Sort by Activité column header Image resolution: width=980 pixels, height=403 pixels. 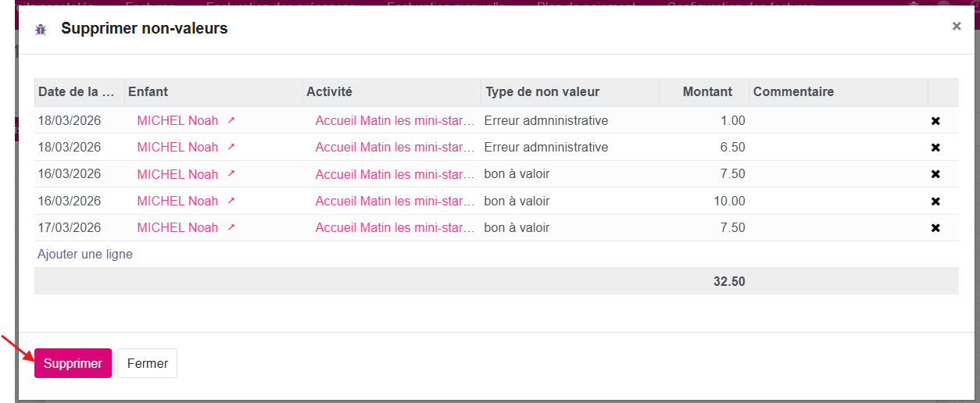coord(392,91)
